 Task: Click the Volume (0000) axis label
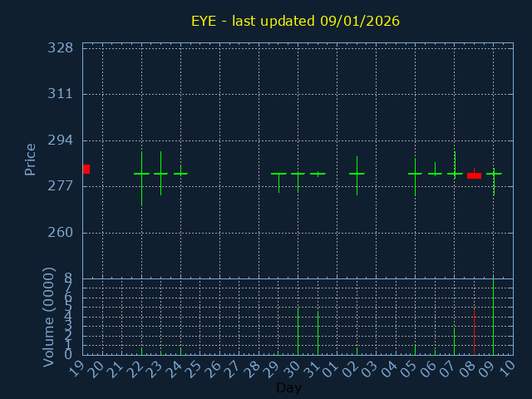click(48, 317)
